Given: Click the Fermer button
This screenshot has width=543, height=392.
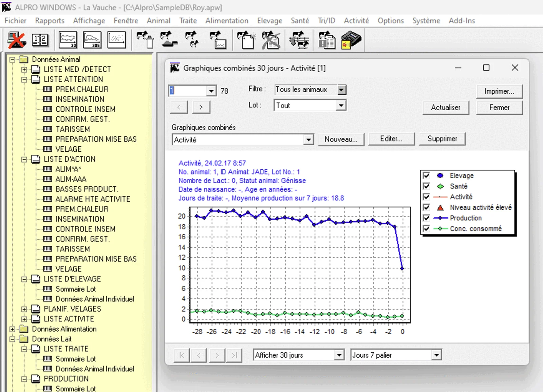Looking at the screenshot, I should tap(499, 108).
